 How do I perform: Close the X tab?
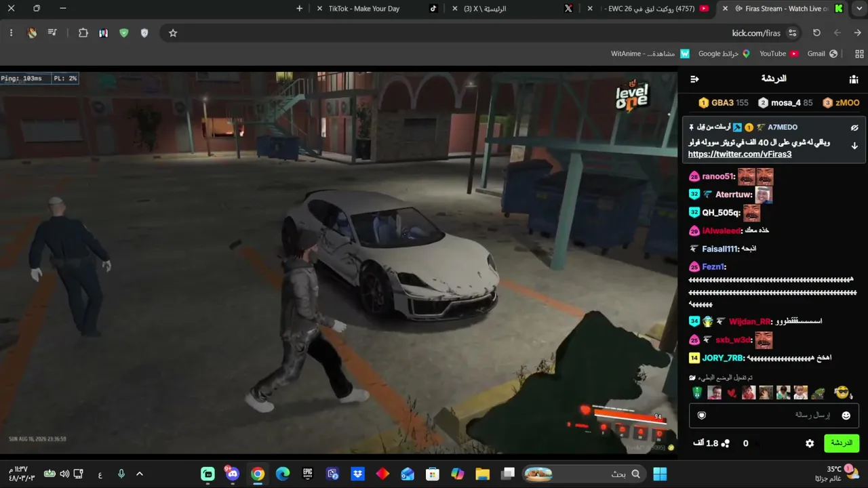tap(454, 9)
